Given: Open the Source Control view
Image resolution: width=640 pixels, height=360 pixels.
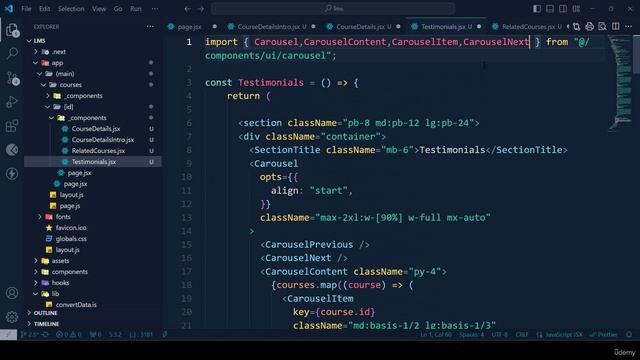Looking at the screenshot, I should coord(12,78).
